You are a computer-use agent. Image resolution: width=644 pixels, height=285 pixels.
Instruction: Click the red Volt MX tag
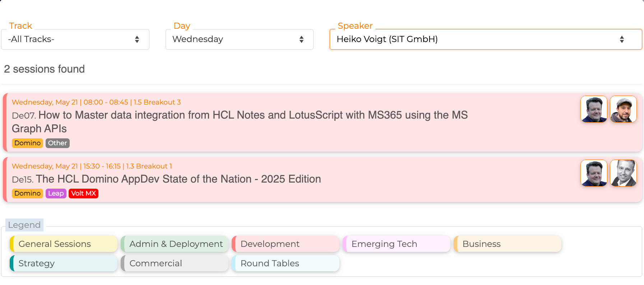(x=83, y=193)
